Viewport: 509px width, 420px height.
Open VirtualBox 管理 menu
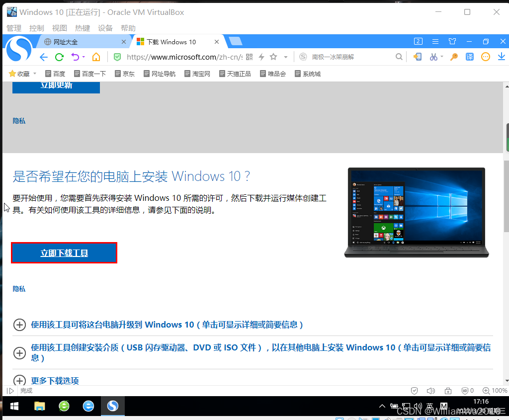[14, 28]
